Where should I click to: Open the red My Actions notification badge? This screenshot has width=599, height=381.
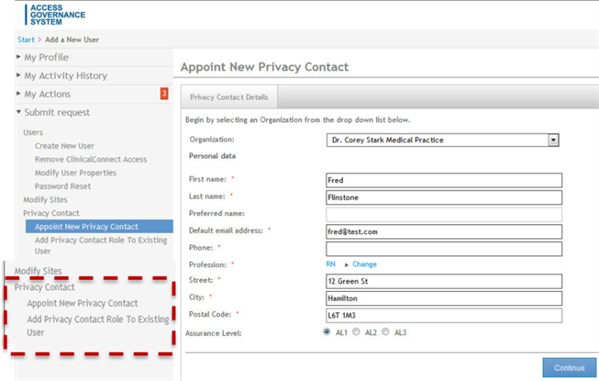pos(164,94)
